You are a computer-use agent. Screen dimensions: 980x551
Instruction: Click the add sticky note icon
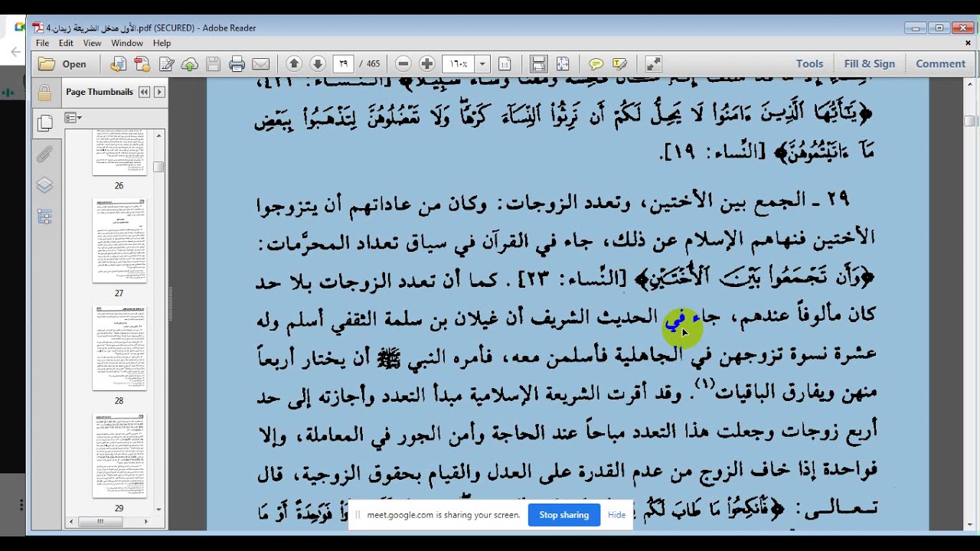[596, 64]
